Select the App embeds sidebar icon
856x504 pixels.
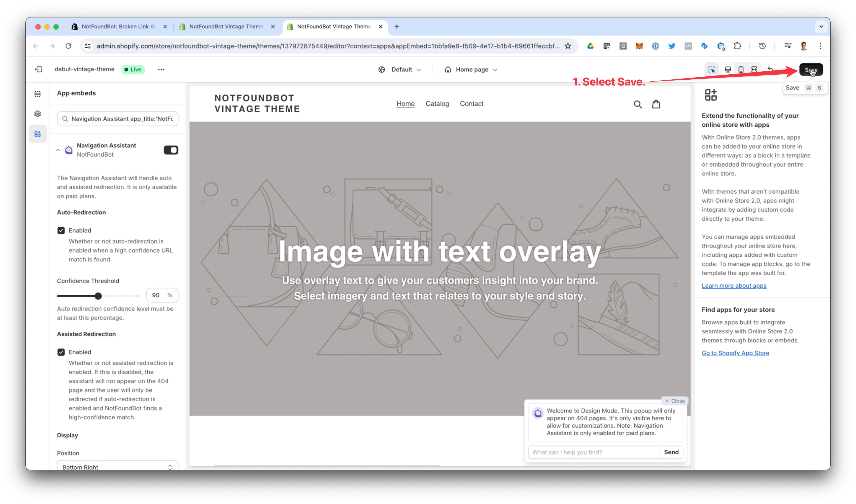pyautogui.click(x=37, y=134)
